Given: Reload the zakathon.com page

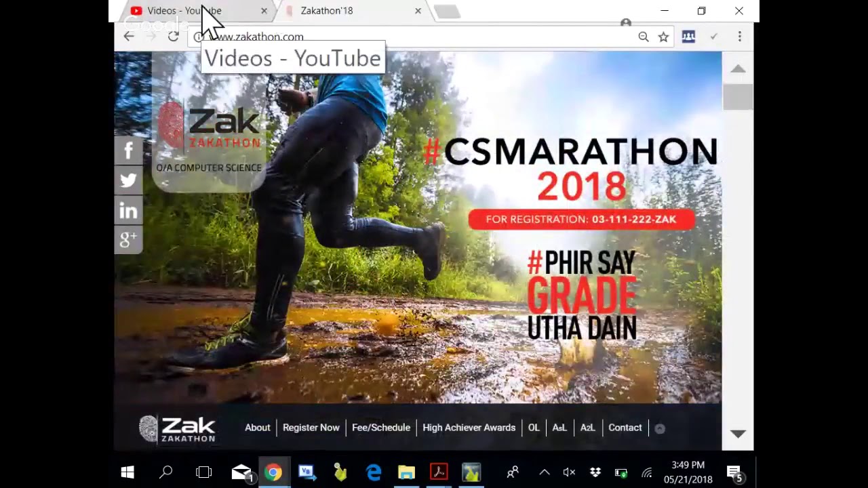Looking at the screenshot, I should [x=174, y=37].
